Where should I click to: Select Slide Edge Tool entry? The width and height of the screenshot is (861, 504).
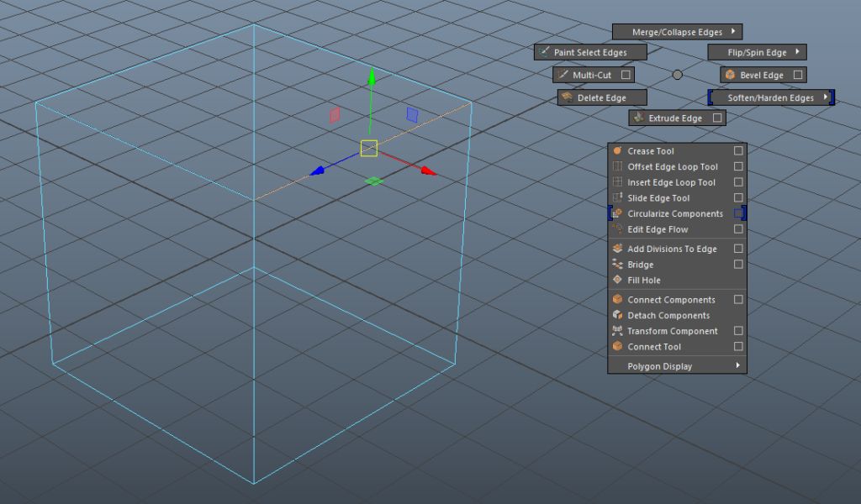pyautogui.click(x=677, y=197)
